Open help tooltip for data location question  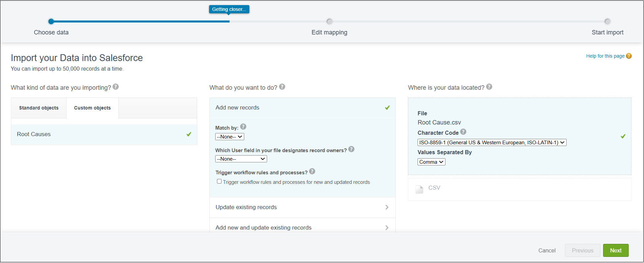pos(489,87)
